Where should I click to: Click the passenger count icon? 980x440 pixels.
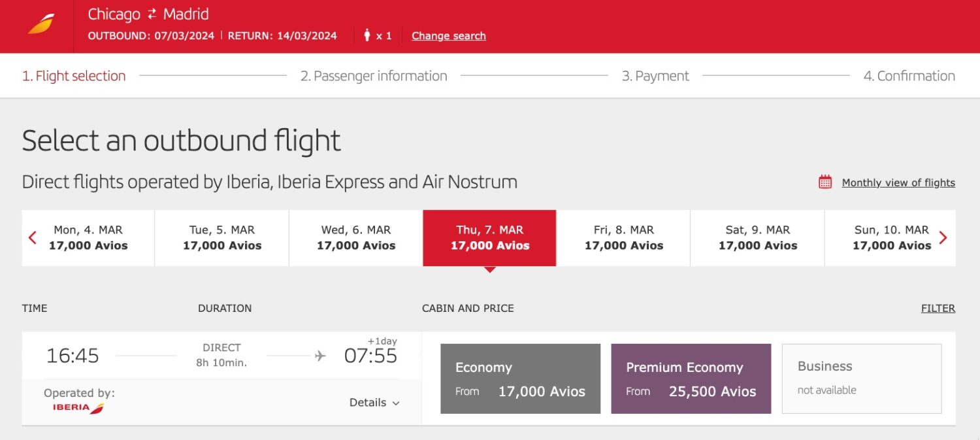pyautogui.click(x=367, y=35)
